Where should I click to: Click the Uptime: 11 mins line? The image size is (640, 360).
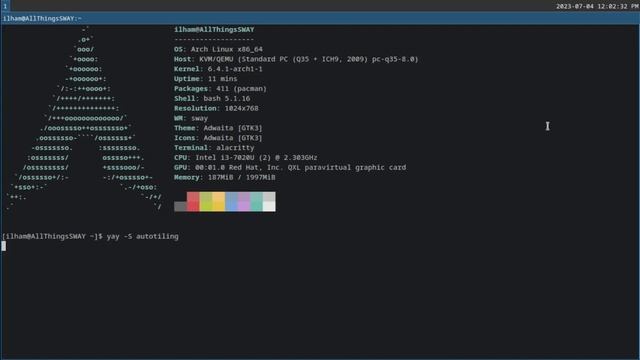click(x=205, y=79)
